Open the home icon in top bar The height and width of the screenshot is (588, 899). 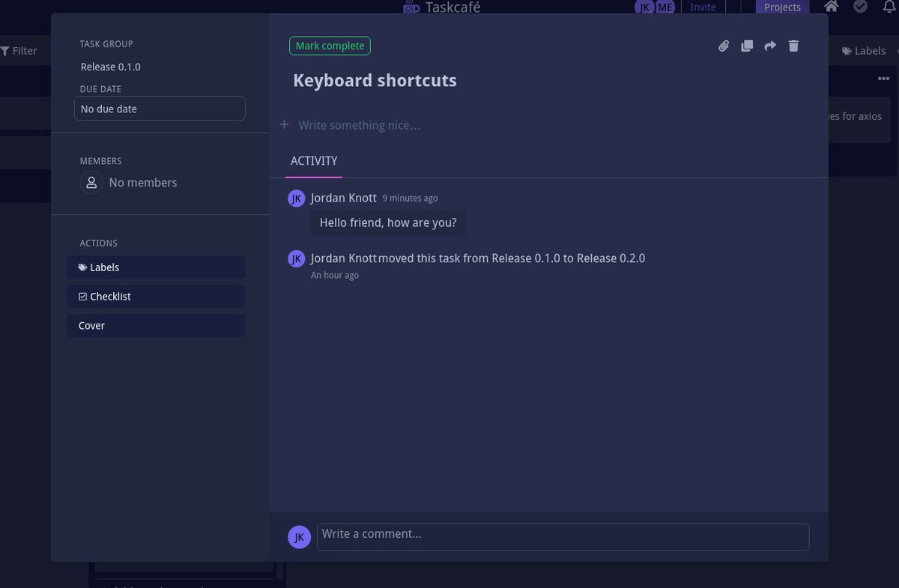(x=832, y=6)
